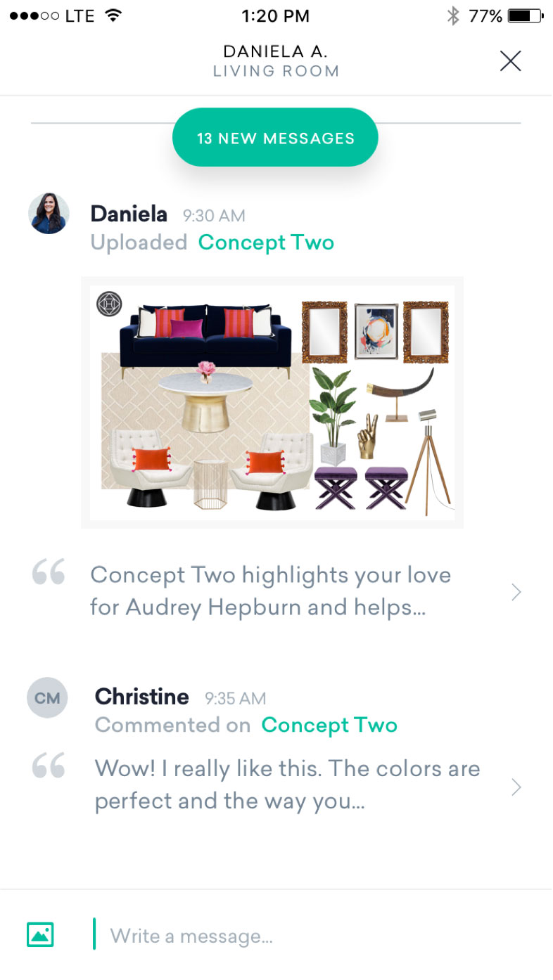
Task: Tap the Wi-Fi signal icon
Action: click(112, 15)
